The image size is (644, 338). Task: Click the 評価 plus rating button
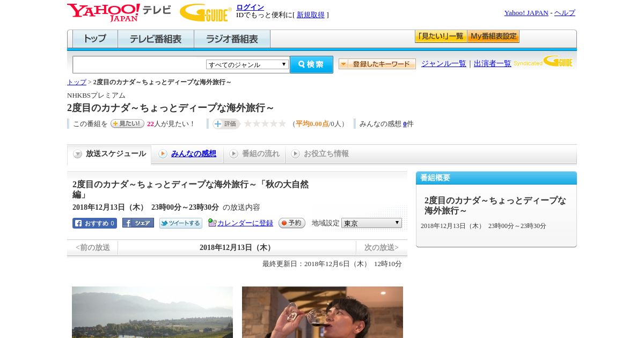pos(226,124)
